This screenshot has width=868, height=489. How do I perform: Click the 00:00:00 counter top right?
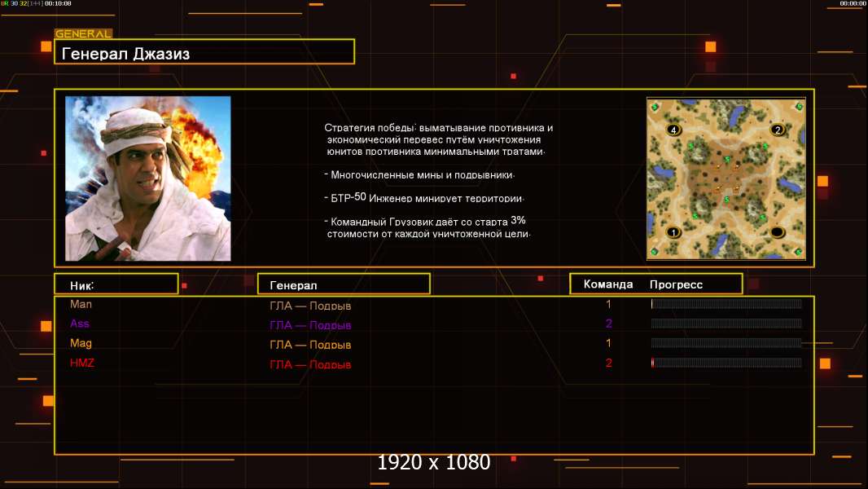pos(853,3)
